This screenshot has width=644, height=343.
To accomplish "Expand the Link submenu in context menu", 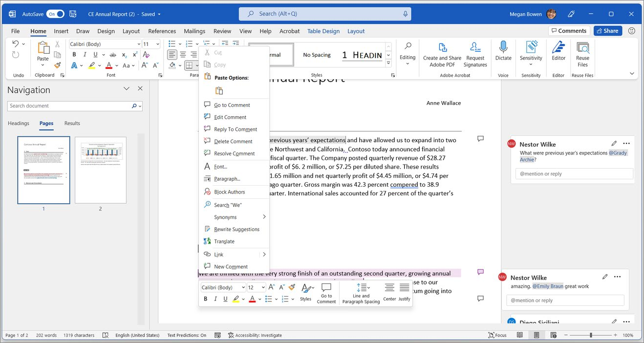I will click(264, 255).
